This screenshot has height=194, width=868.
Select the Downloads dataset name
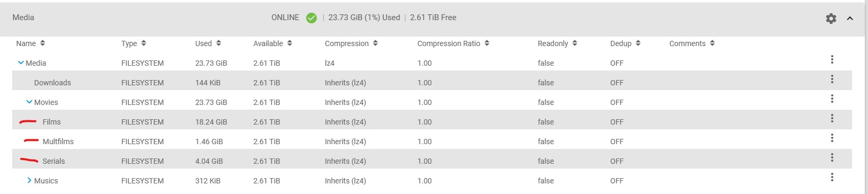pyautogui.click(x=52, y=83)
